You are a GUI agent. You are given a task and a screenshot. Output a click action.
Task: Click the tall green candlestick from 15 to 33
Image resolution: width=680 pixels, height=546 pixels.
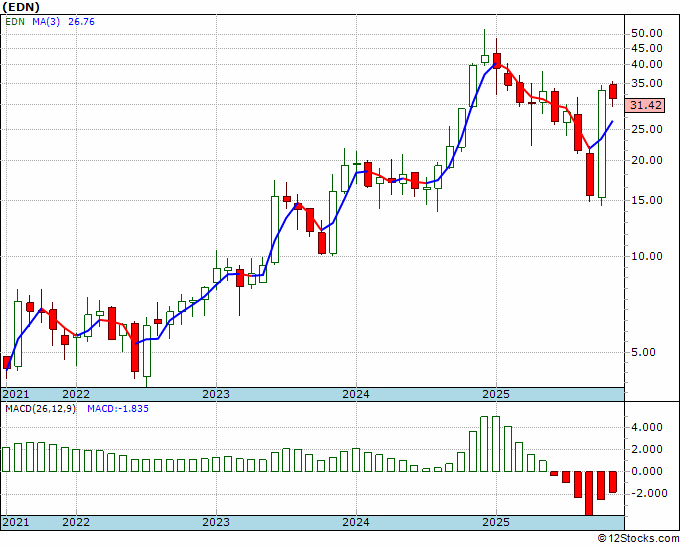(602, 144)
